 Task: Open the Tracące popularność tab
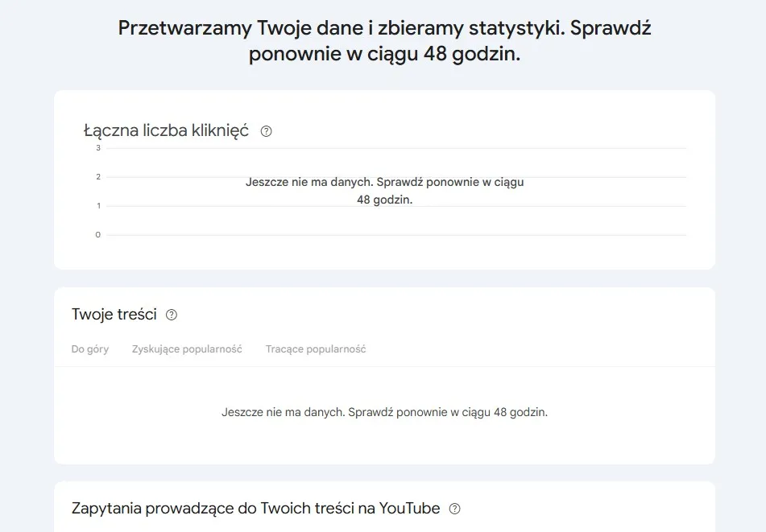tap(316, 349)
